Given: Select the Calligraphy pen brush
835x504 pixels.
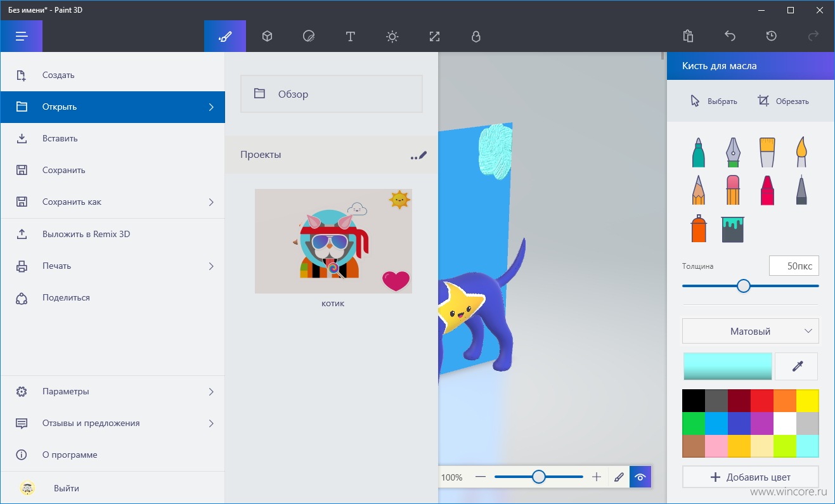Looking at the screenshot, I should point(733,153).
